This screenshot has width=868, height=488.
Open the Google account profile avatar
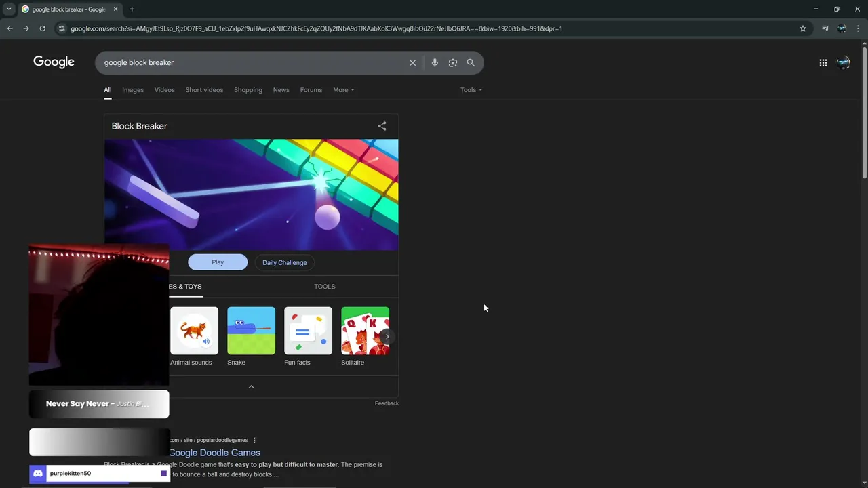click(843, 62)
